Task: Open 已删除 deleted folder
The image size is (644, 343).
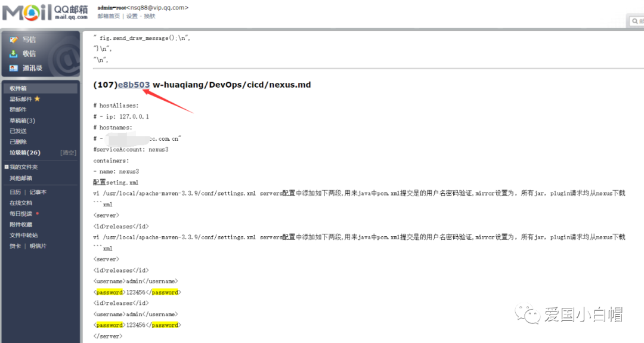Action: pos(18,142)
